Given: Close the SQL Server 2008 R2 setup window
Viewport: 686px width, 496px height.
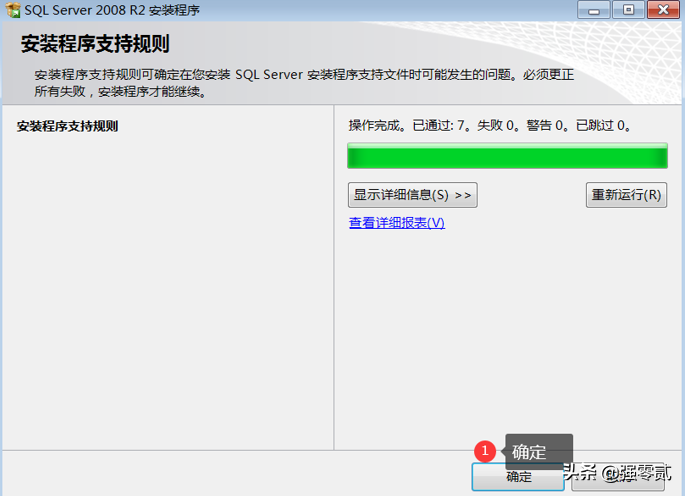Looking at the screenshot, I should click(x=663, y=10).
